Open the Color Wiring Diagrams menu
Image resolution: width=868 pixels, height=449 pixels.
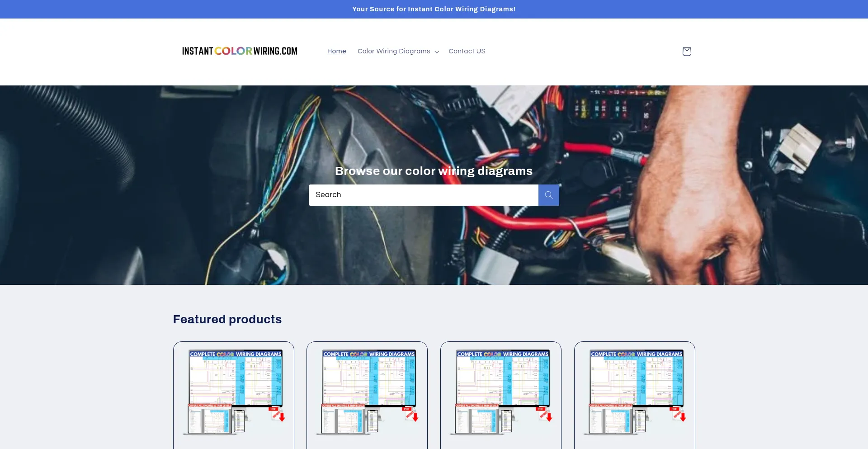[394, 51]
